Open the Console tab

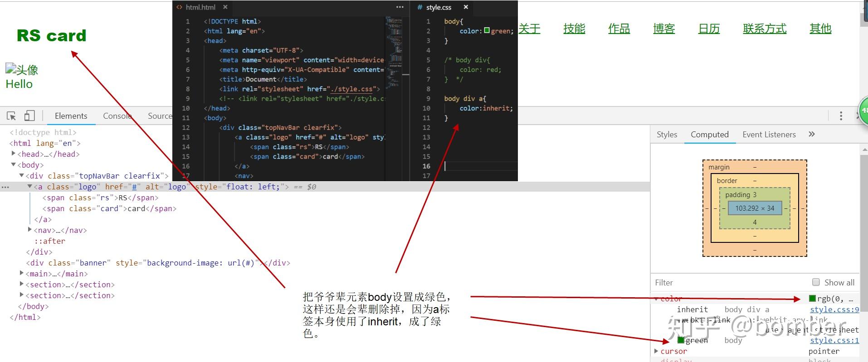click(117, 116)
